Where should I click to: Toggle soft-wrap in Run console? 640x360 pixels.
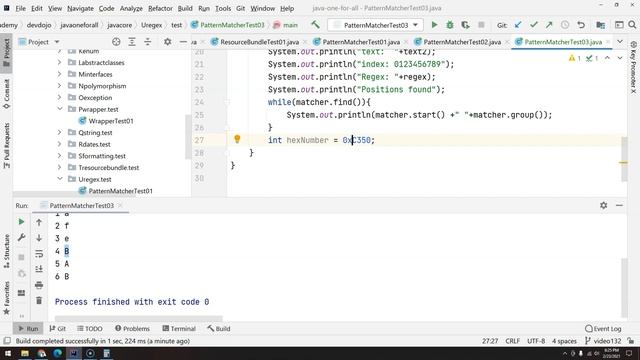pyautogui.click(x=39, y=253)
